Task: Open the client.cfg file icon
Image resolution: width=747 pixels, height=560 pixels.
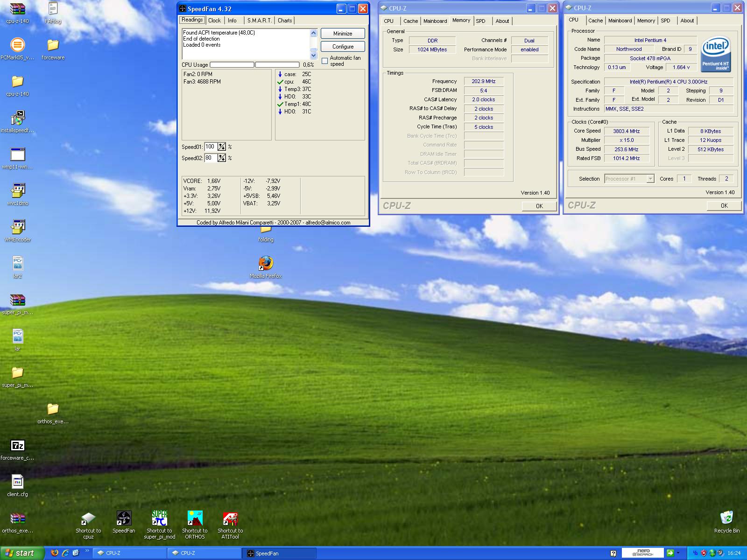Action: [17, 486]
